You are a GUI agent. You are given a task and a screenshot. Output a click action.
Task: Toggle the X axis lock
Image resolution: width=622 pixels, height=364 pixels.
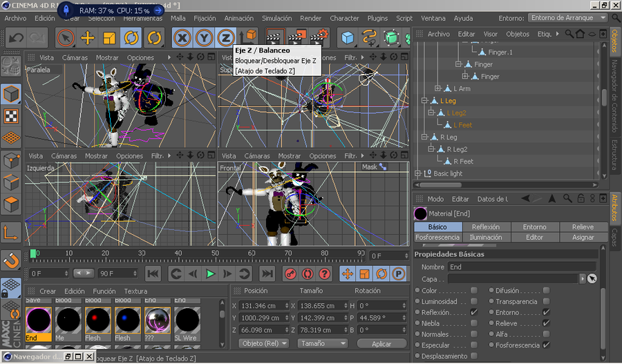click(182, 38)
